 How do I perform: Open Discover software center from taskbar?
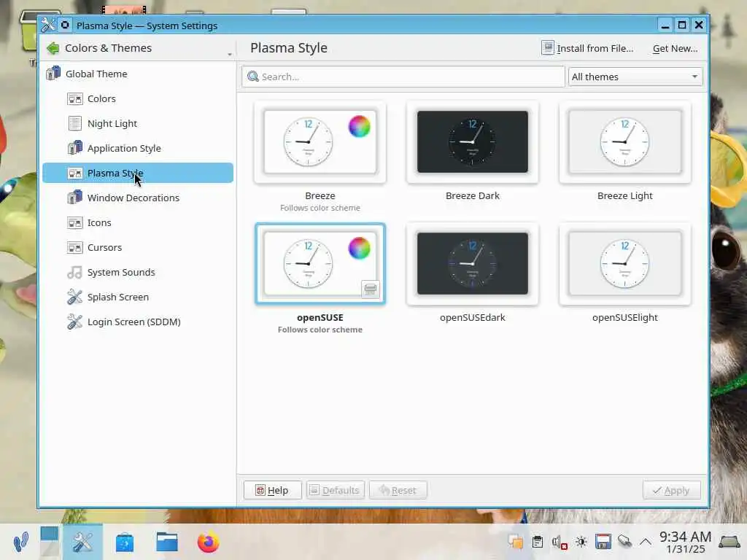(x=125, y=542)
